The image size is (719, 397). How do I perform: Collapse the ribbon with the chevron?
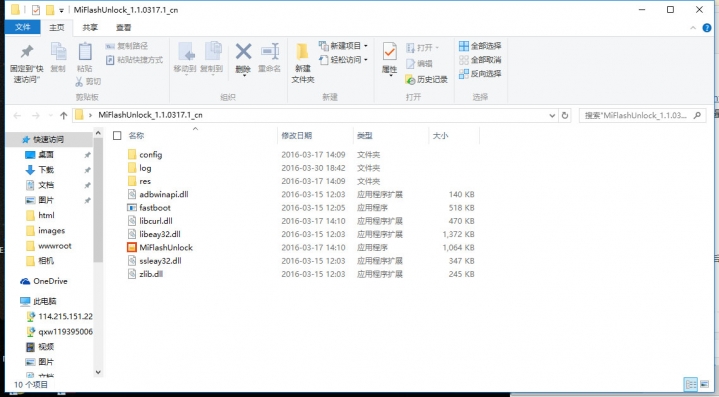693,28
